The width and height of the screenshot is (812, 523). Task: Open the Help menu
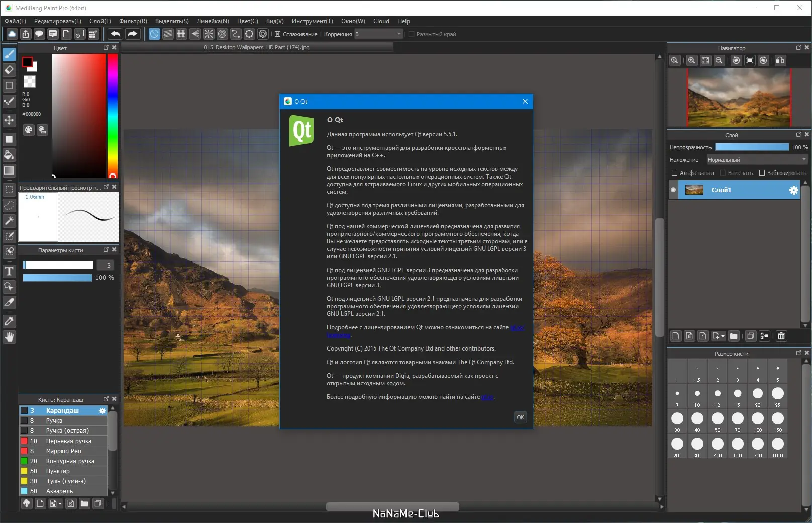[403, 21]
